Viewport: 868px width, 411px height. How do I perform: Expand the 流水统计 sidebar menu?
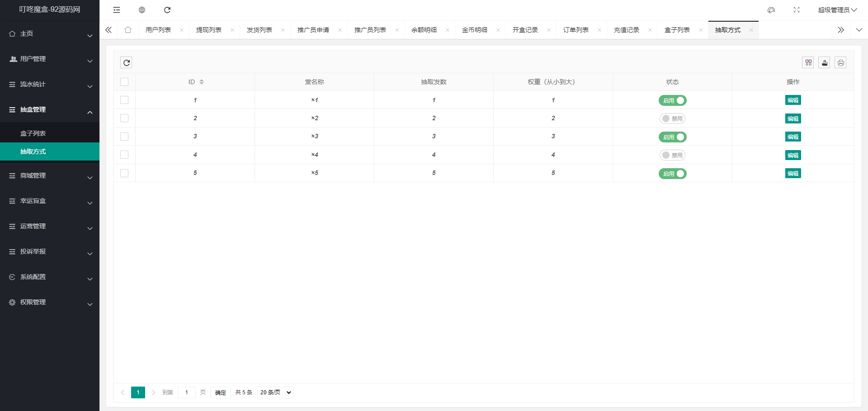pos(50,84)
